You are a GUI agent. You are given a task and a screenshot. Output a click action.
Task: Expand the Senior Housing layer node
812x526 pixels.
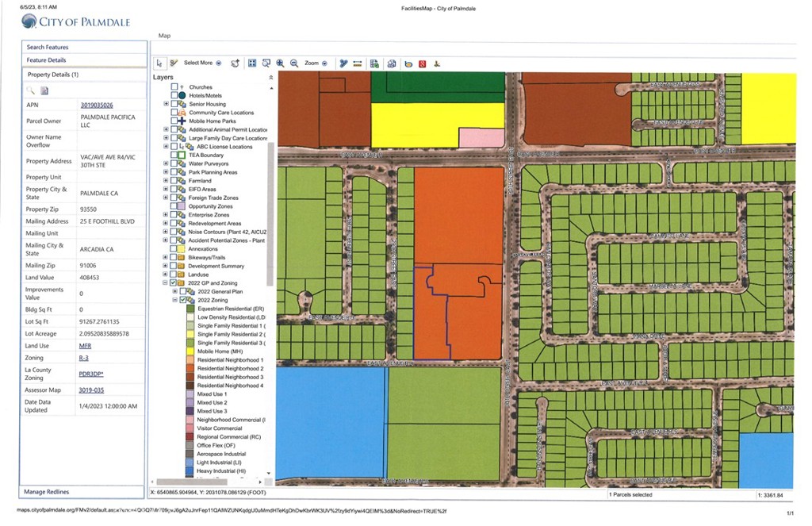166,104
